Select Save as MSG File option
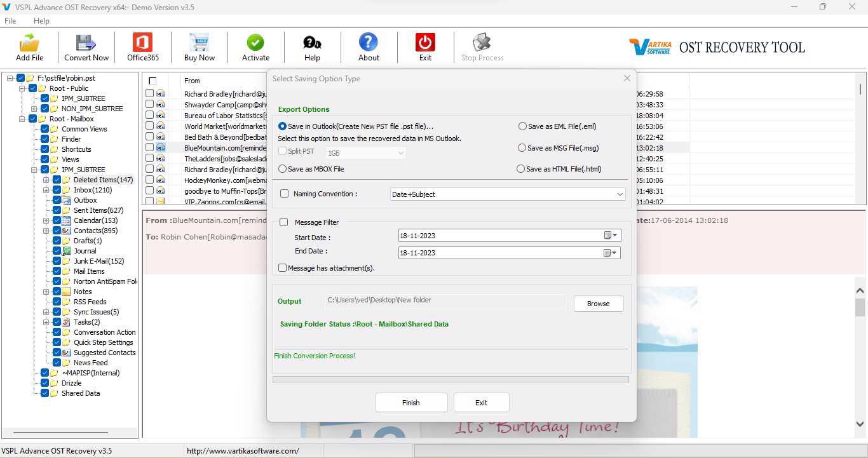 point(522,148)
